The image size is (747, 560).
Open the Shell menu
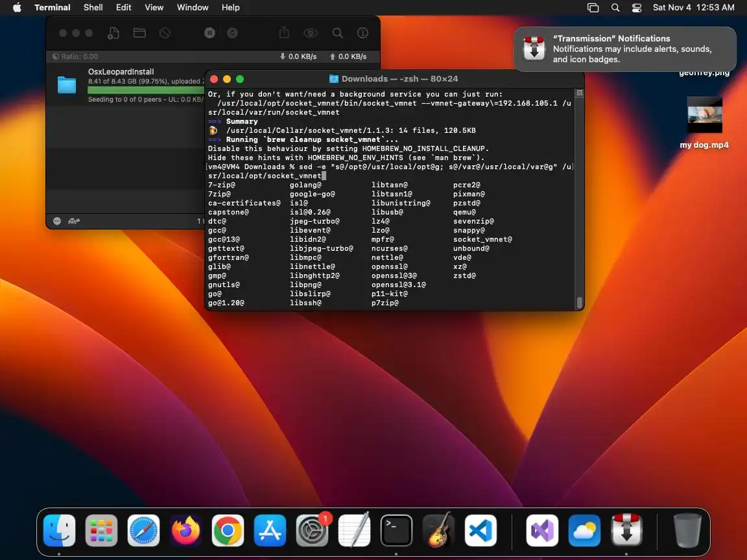(93, 8)
